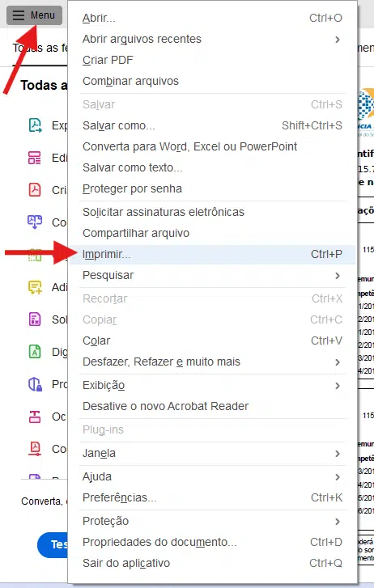Click the Redact PDF tool icon
Screen dimensions: 374x588
pyautogui.click(x=35, y=417)
